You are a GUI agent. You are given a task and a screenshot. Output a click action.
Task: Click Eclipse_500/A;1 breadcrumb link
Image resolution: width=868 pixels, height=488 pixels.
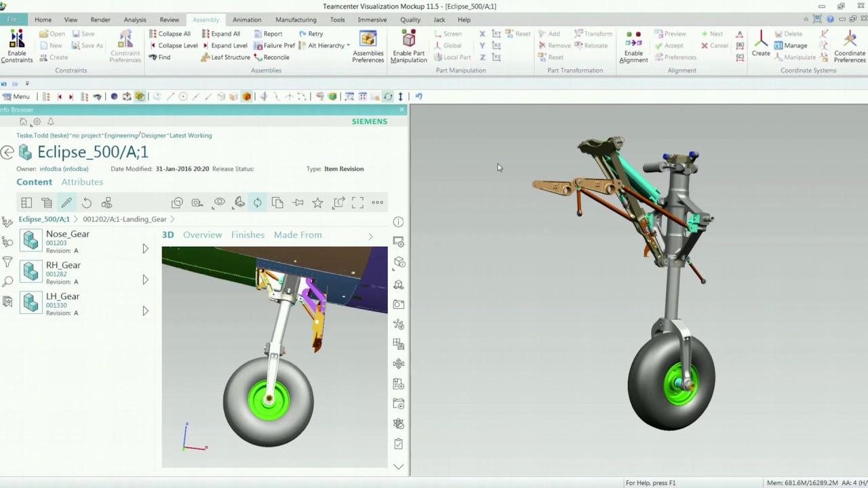(x=44, y=219)
